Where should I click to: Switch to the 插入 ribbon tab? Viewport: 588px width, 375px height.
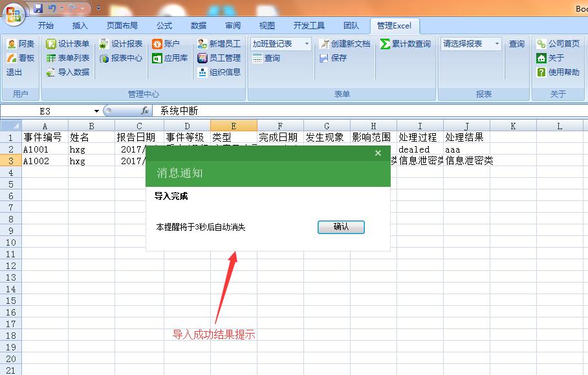pos(80,25)
